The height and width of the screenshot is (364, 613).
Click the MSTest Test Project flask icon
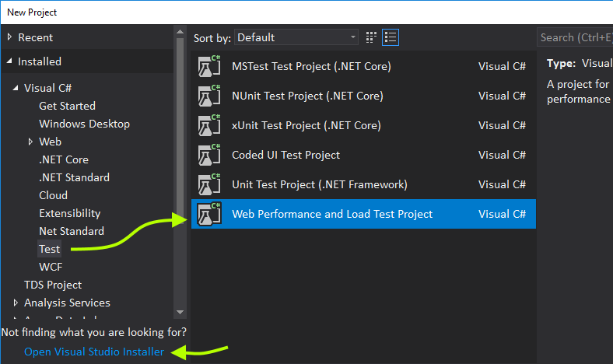pos(209,66)
